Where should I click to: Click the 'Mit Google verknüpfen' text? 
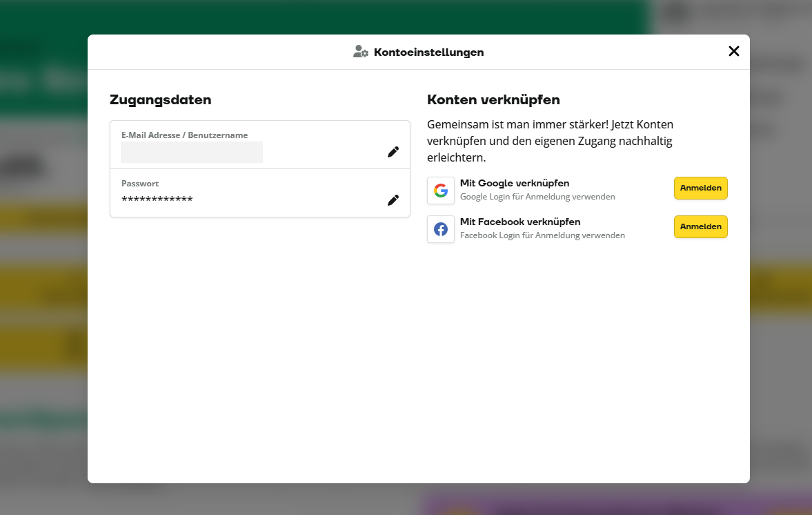pos(514,183)
